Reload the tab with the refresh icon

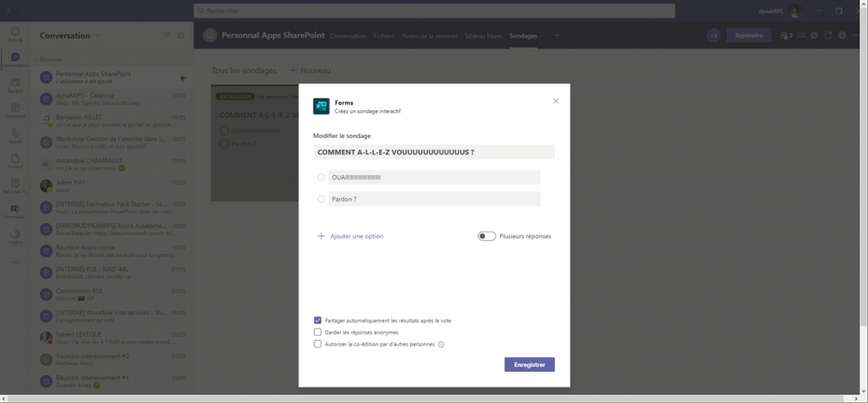[828, 36]
